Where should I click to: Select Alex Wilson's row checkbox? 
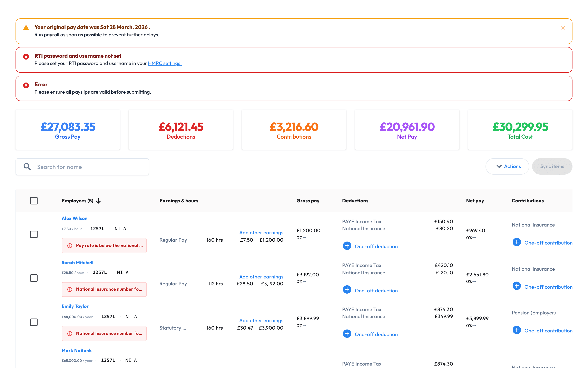coord(34,234)
